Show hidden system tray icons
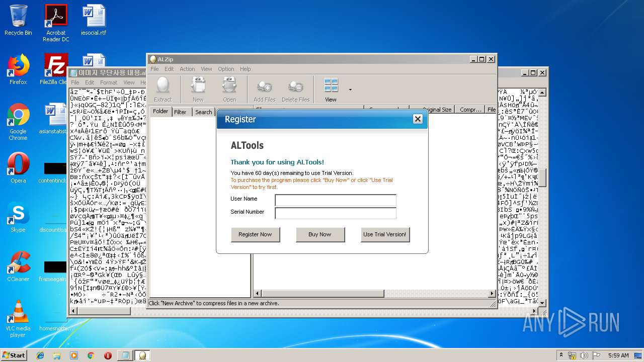The image size is (644, 362). point(561,355)
